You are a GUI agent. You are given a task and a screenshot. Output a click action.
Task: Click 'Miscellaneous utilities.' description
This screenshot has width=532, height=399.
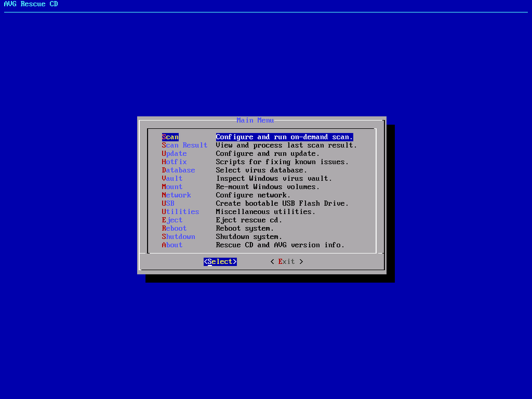[x=265, y=212]
